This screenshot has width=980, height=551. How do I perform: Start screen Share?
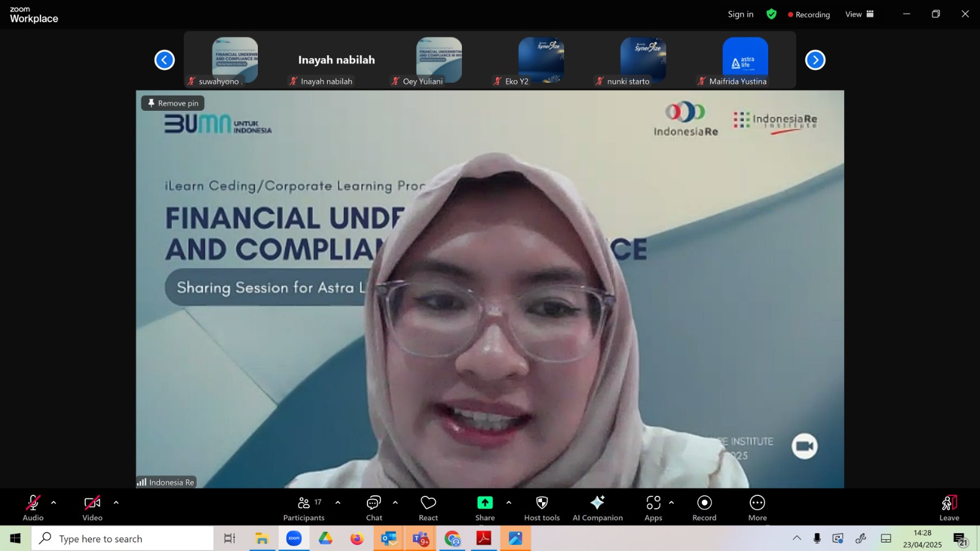[485, 508]
